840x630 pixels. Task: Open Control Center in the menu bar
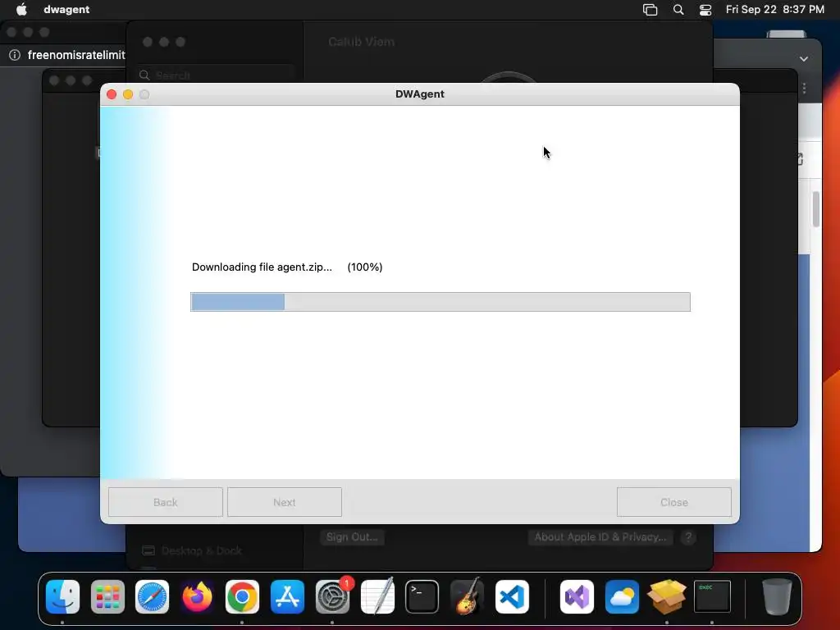pyautogui.click(x=705, y=10)
